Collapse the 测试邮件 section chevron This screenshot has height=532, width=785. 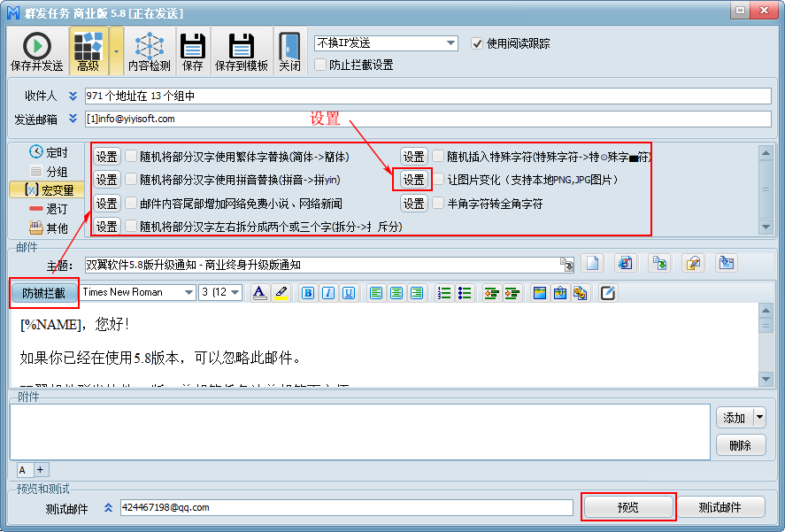tap(108, 507)
